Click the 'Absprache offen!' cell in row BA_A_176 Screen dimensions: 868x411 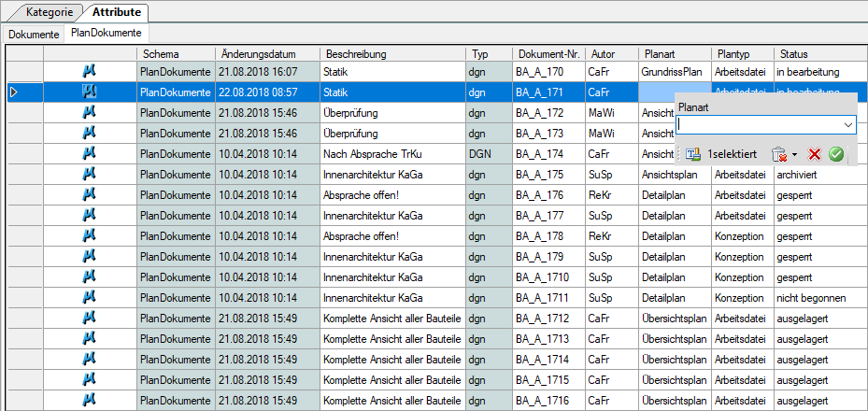(393, 194)
